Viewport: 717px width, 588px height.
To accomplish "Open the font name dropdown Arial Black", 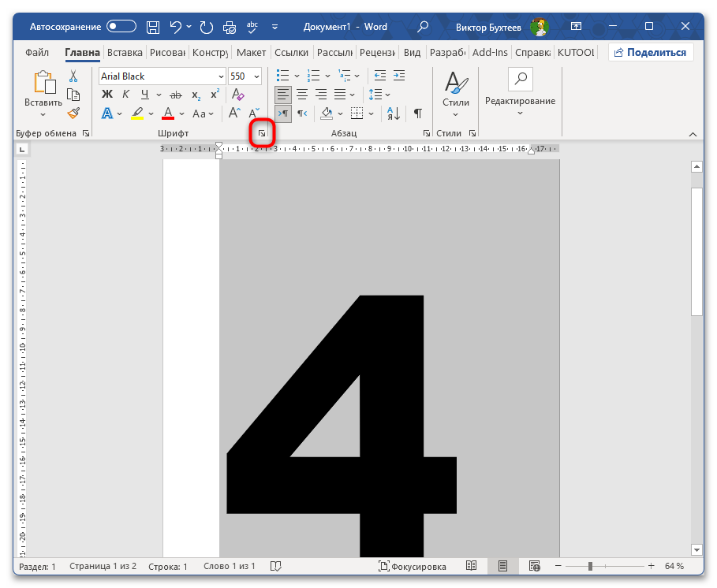I will pos(220,76).
